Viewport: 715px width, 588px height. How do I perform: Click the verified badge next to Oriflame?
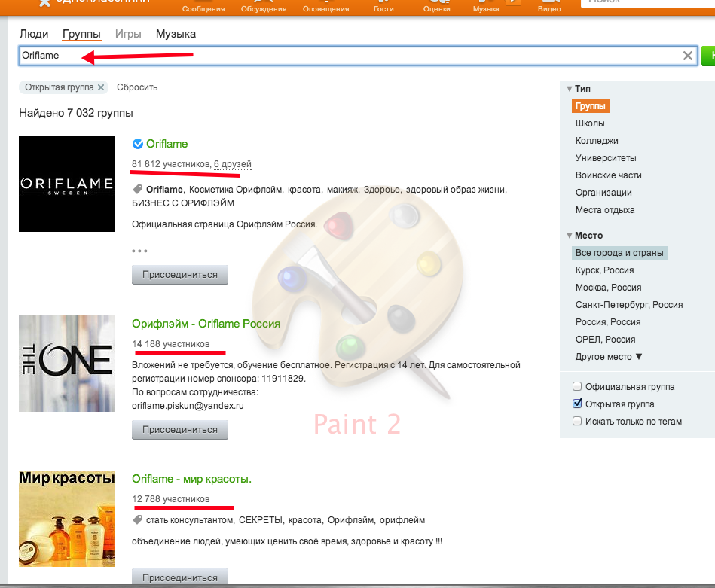[137, 144]
